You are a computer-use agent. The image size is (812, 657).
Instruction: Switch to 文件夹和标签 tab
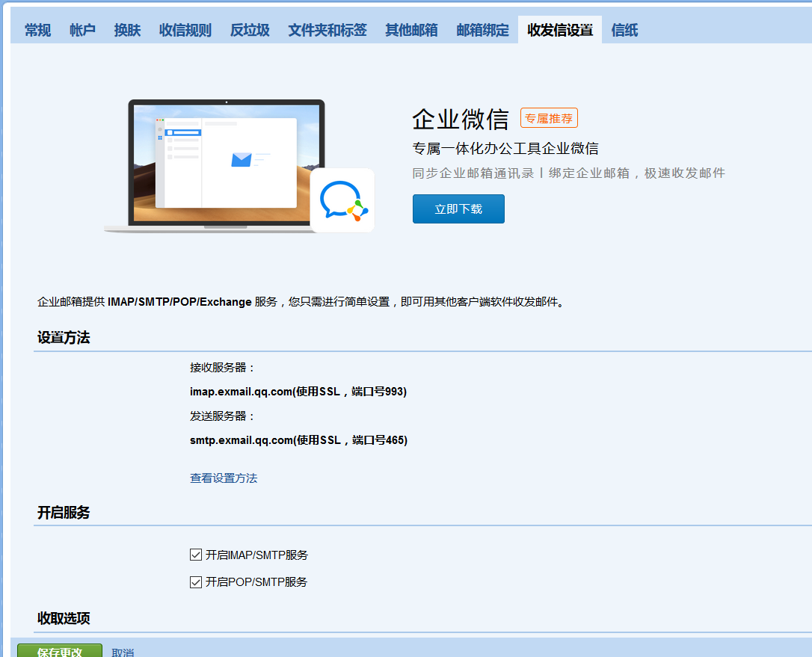tap(327, 30)
